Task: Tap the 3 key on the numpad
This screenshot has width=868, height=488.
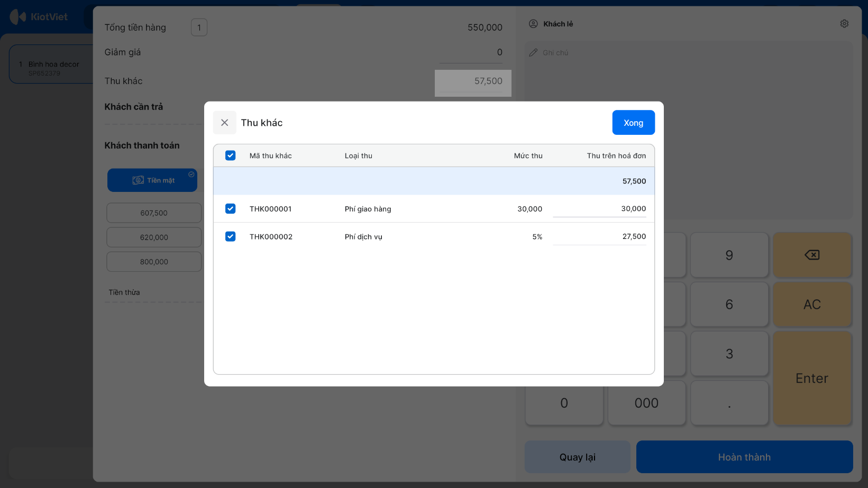Action: click(729, 354)
